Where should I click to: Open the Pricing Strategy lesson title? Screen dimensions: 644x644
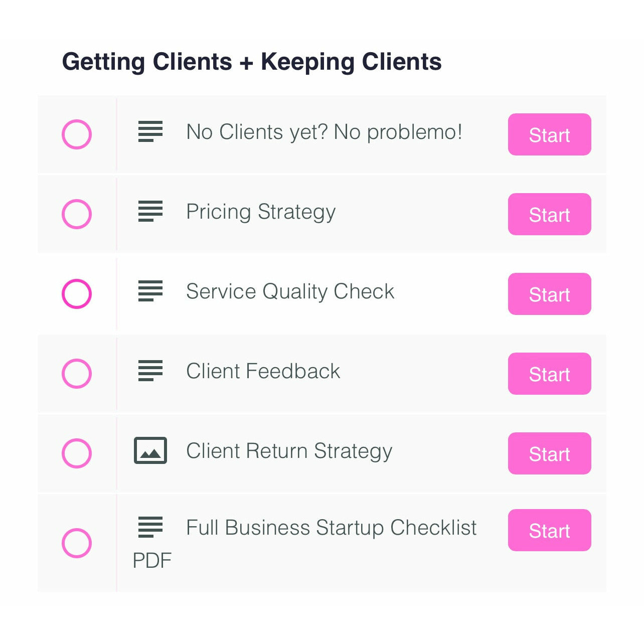[261, 212]
